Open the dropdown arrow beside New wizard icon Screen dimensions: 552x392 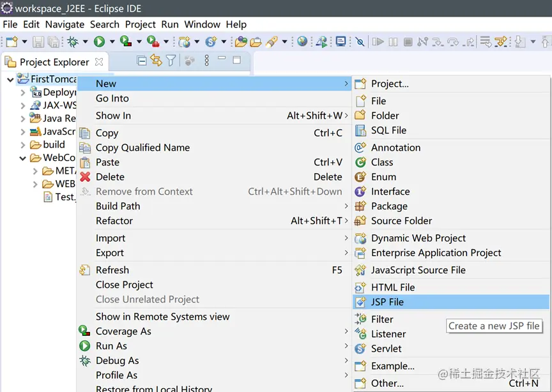click(x=24, y=42)
